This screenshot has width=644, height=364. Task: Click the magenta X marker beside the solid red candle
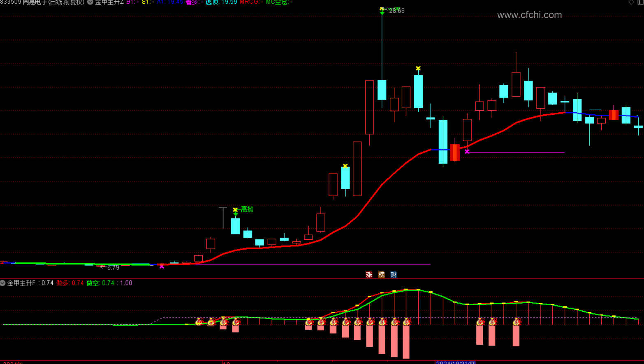click(x=467, y=152)
